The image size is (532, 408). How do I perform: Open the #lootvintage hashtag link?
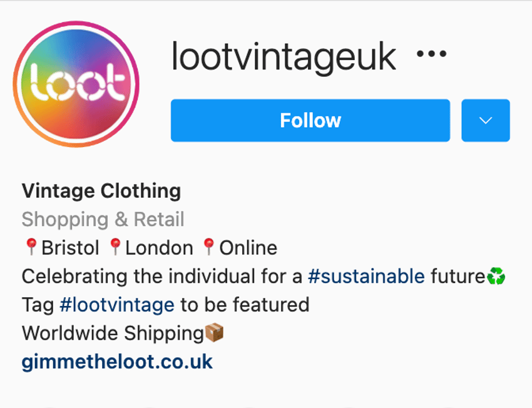point(116,305)
